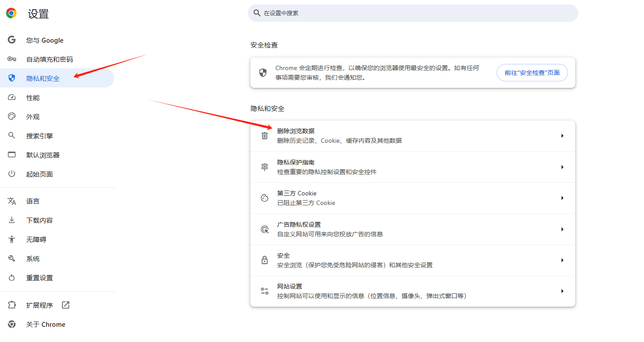Switch to 搜索引擎 settings
The image size is (644, 342).
tap(57, 136)
